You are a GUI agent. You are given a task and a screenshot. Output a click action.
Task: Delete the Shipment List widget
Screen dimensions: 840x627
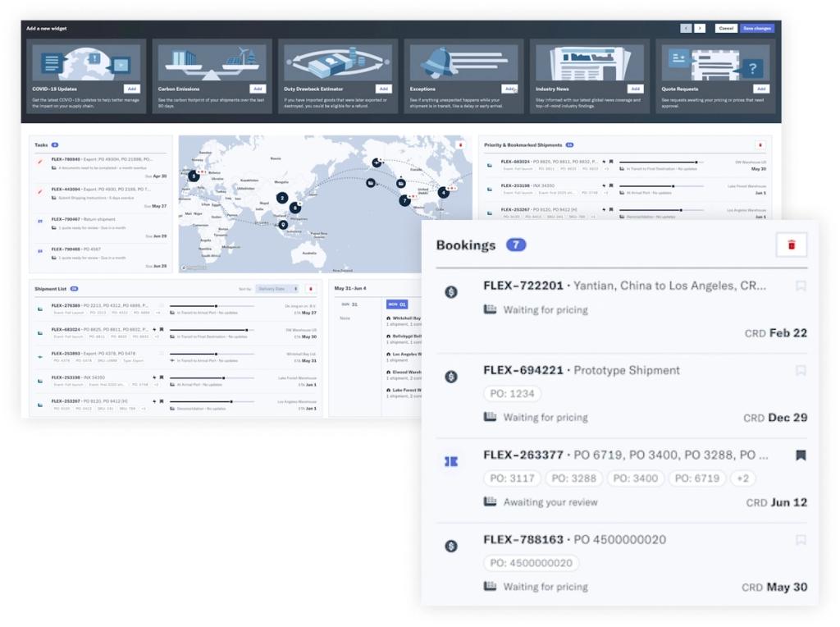310,290
